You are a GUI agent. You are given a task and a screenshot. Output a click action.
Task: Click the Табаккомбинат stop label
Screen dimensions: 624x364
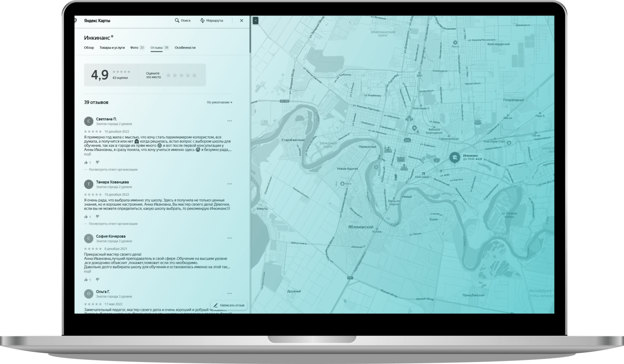(x=449, y=139)
